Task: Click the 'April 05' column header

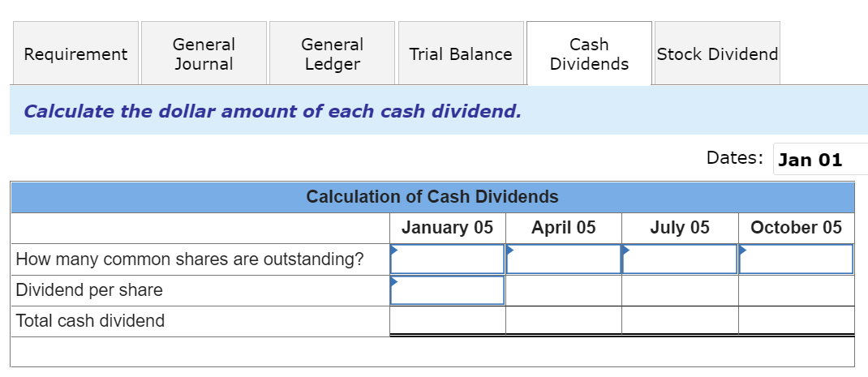Action: 564,228
